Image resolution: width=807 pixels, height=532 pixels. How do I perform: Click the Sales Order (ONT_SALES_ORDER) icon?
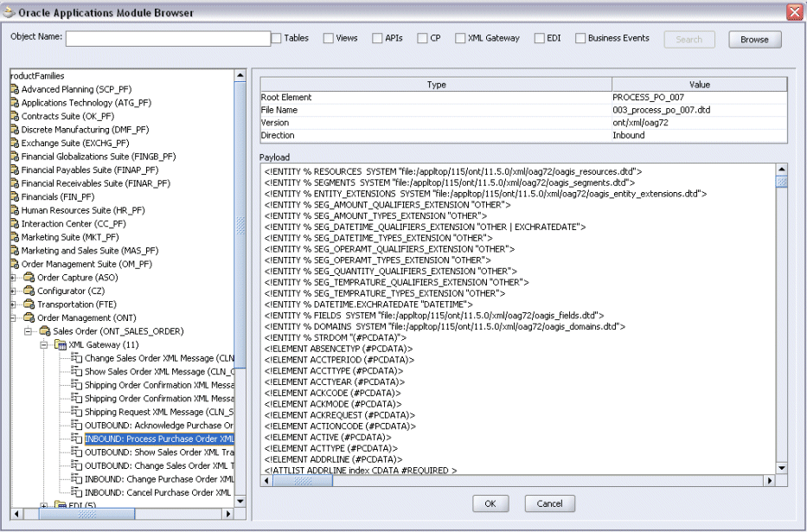45,331
